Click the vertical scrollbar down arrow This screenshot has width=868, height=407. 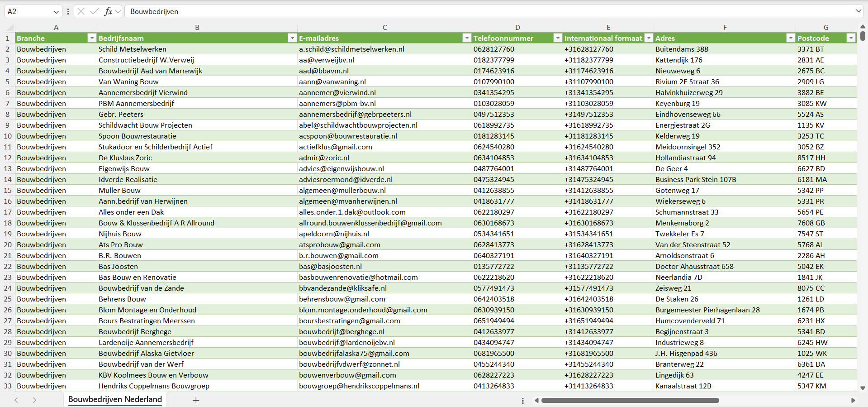click(863, 388)
